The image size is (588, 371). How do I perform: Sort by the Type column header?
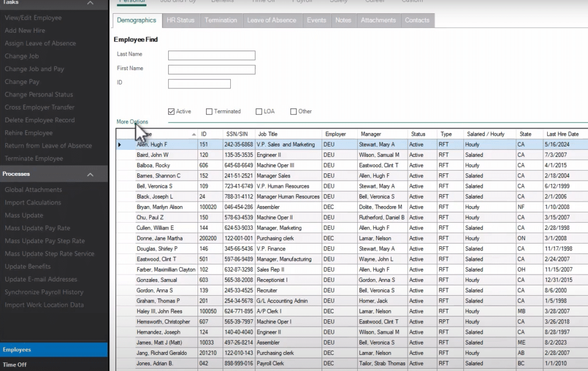pos(450,134)
